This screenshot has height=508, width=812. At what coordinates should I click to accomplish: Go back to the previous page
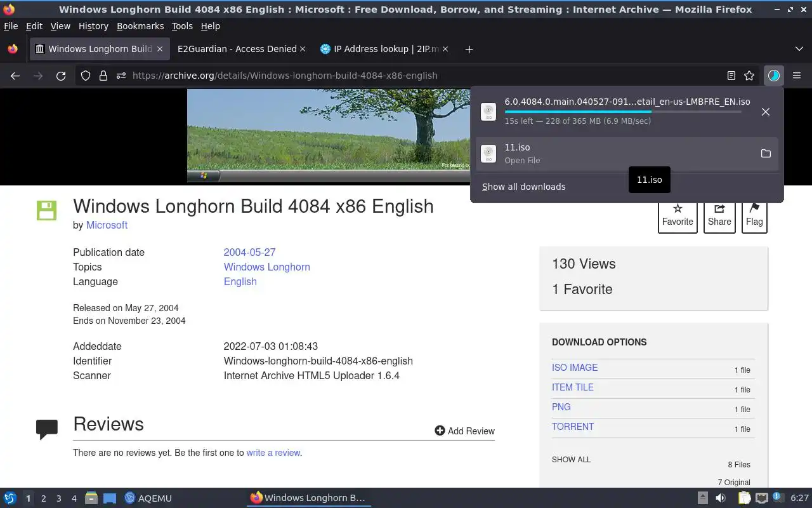point(15,76)
